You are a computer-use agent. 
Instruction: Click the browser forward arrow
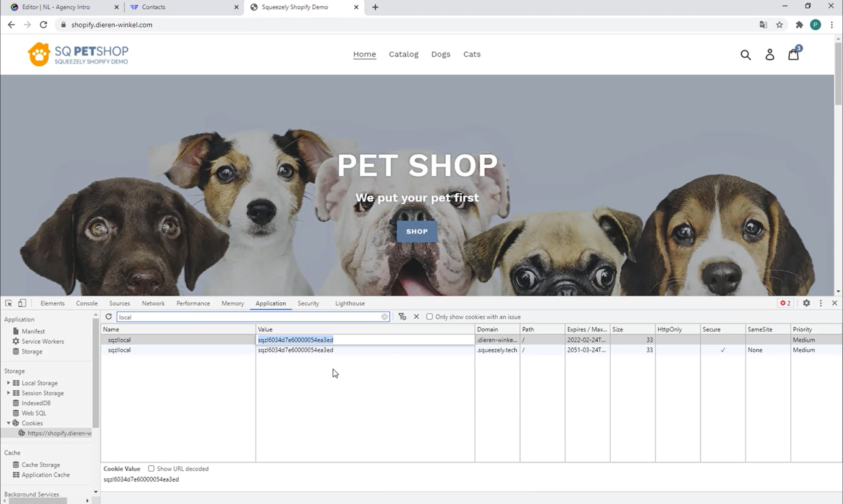coord(27,25)
